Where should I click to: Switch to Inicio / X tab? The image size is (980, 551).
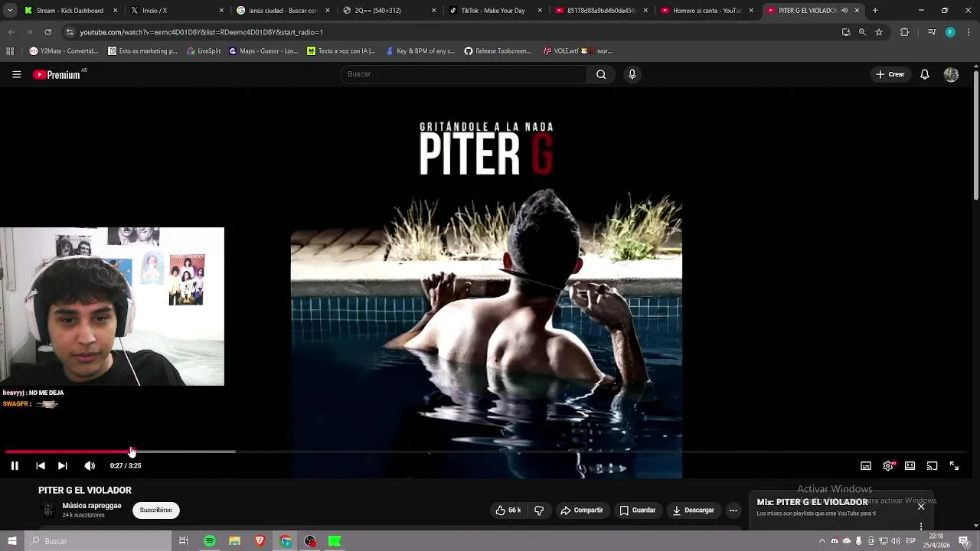click(174, 11)
